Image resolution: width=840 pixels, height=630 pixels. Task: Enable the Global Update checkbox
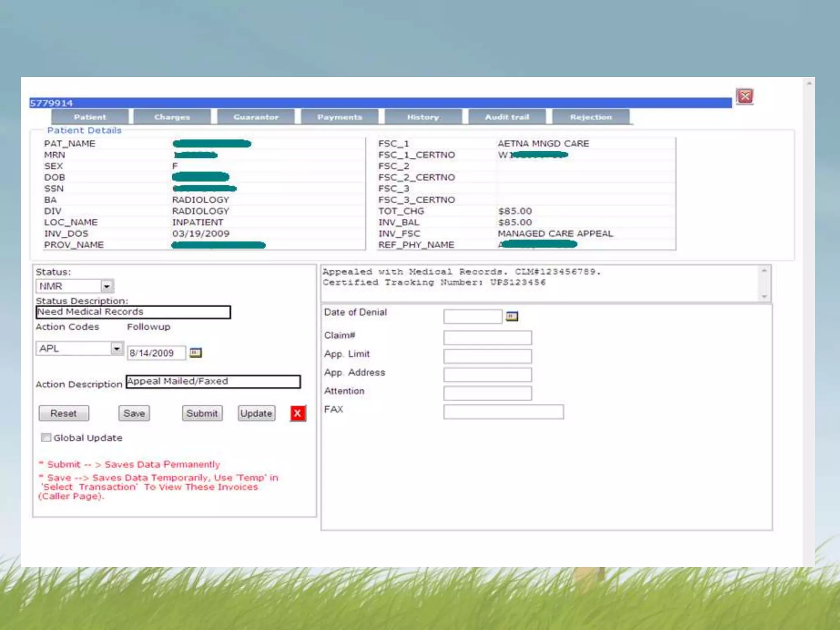click(46, 438)
